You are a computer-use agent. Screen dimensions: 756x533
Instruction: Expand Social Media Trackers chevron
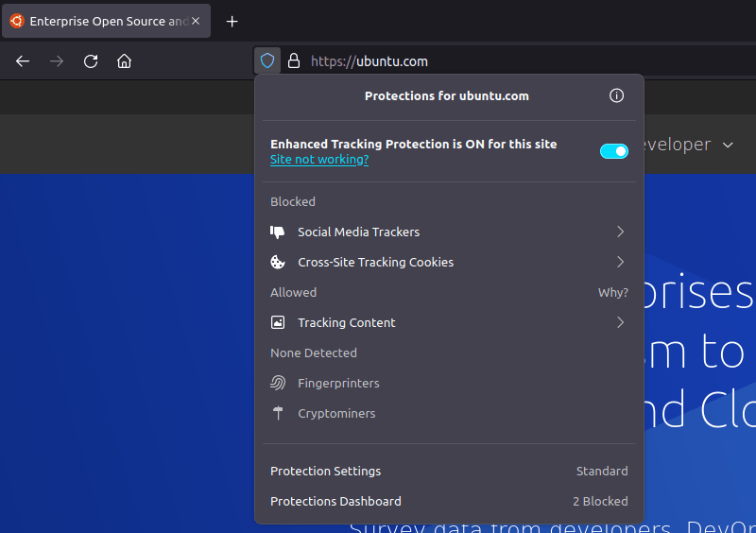point(620,232)
